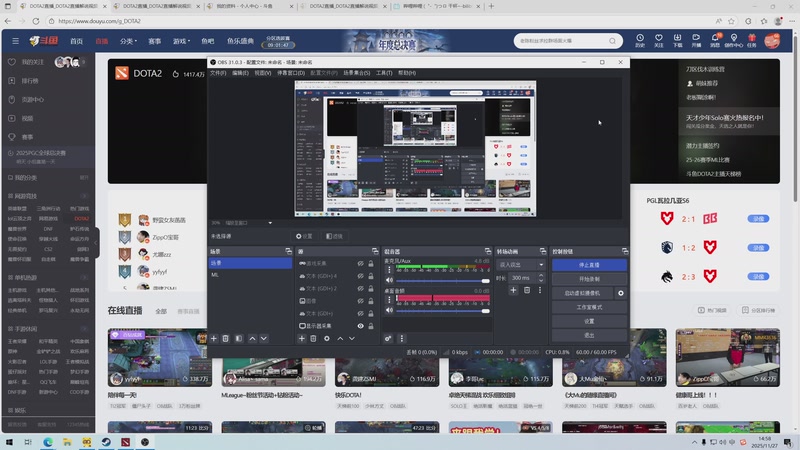
Task: Click the 开始录制 start recording button
Action: point(589,279)
